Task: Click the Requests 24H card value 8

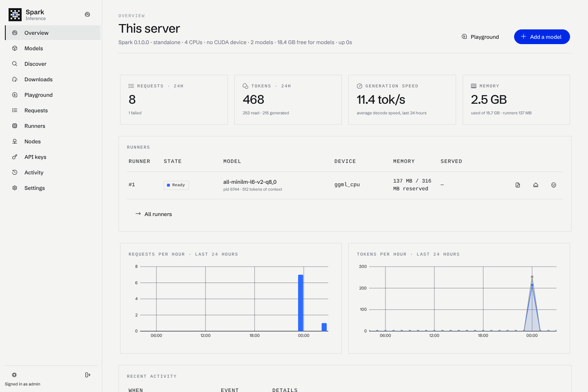Action: (x=132, y=100)
